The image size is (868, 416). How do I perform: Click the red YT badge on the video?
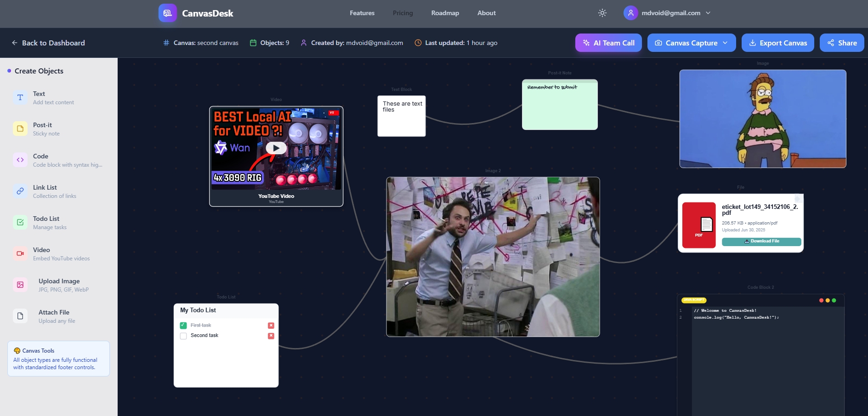(333, 112)
